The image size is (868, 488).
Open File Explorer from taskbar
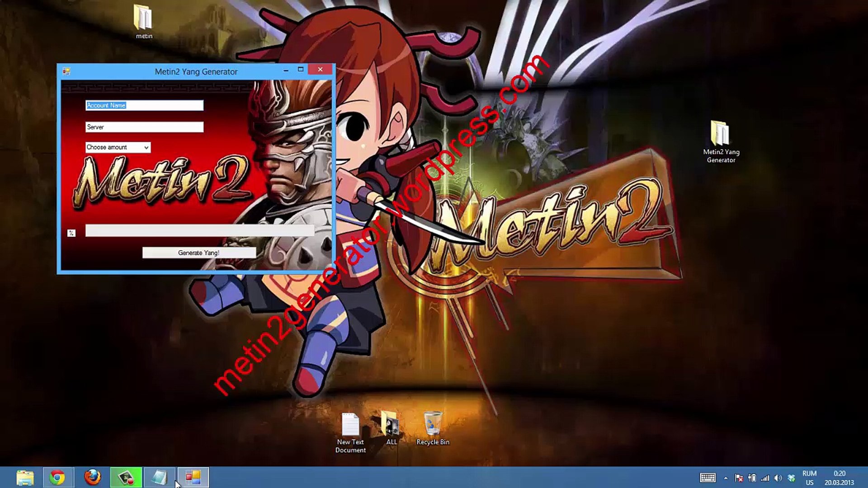point(25,477)
